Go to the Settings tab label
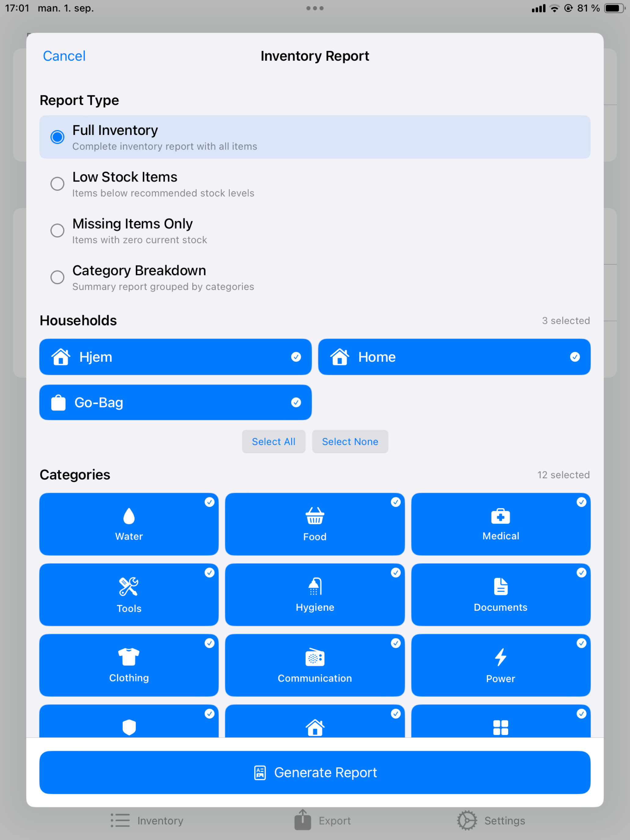This screenshot has height=840, width=630. pyautogui.click(x=505, y=821)
